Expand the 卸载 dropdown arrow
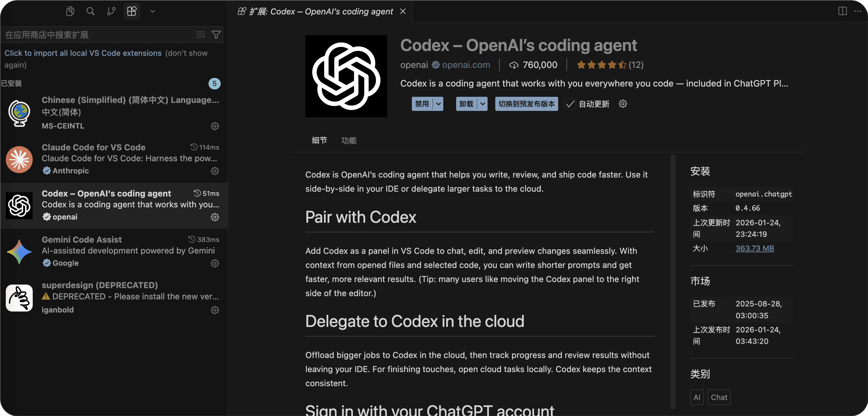 coord(482,104)
